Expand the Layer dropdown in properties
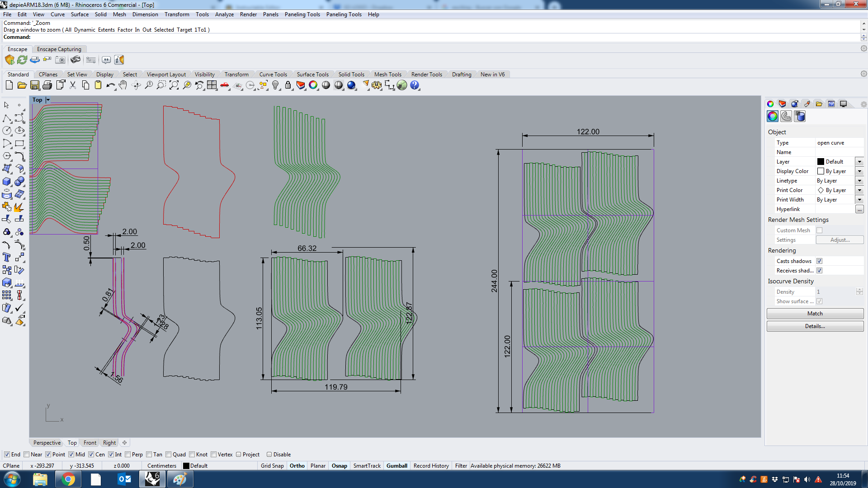 pyautogui.click(x=859, y=162)
